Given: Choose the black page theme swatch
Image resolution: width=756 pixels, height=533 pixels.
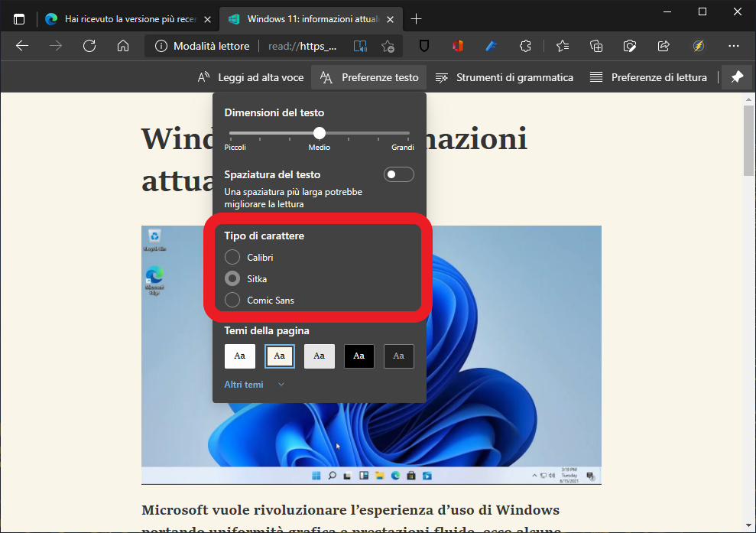Looking at the screenshot, I should pos(359,356).
